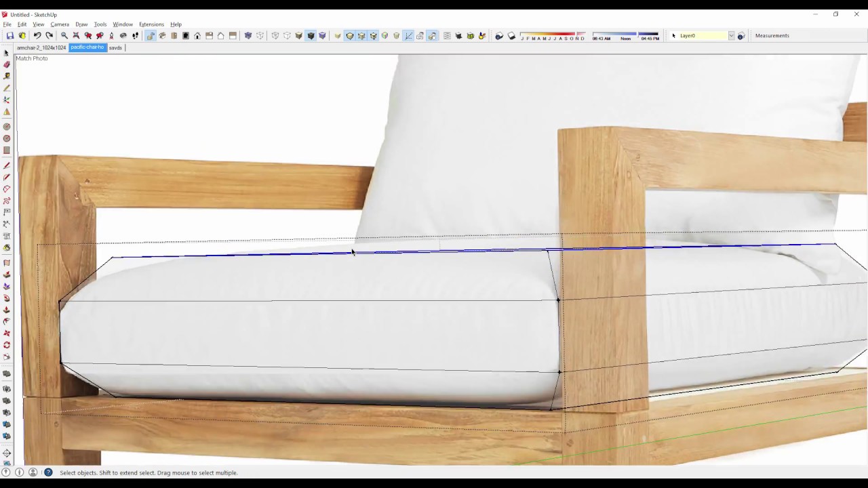Open the Extensions menu
This screenshot has width=868, height=488.
tap(151, 24)
